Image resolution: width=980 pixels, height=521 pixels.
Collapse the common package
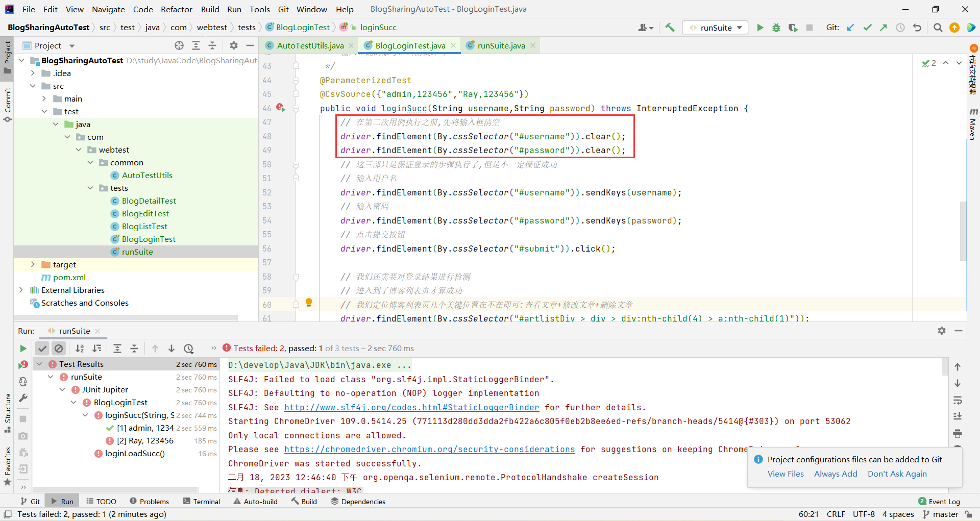[90, 162]
